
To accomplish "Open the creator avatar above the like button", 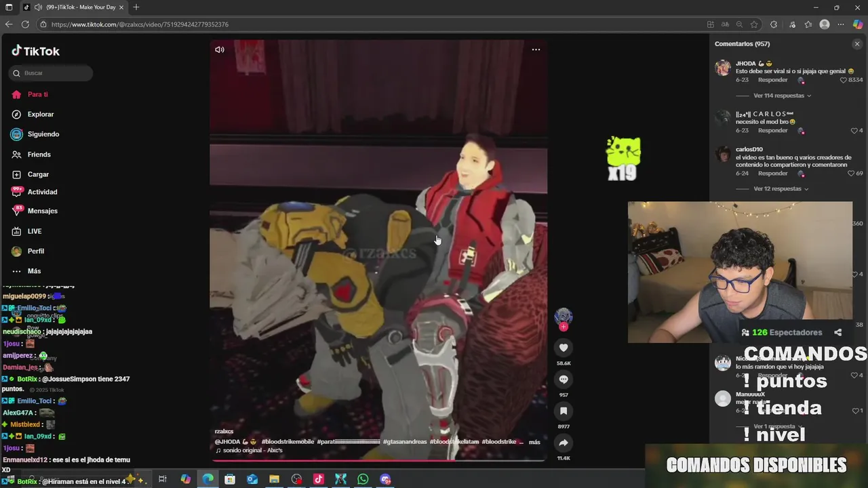I will (x=564, y=317).
